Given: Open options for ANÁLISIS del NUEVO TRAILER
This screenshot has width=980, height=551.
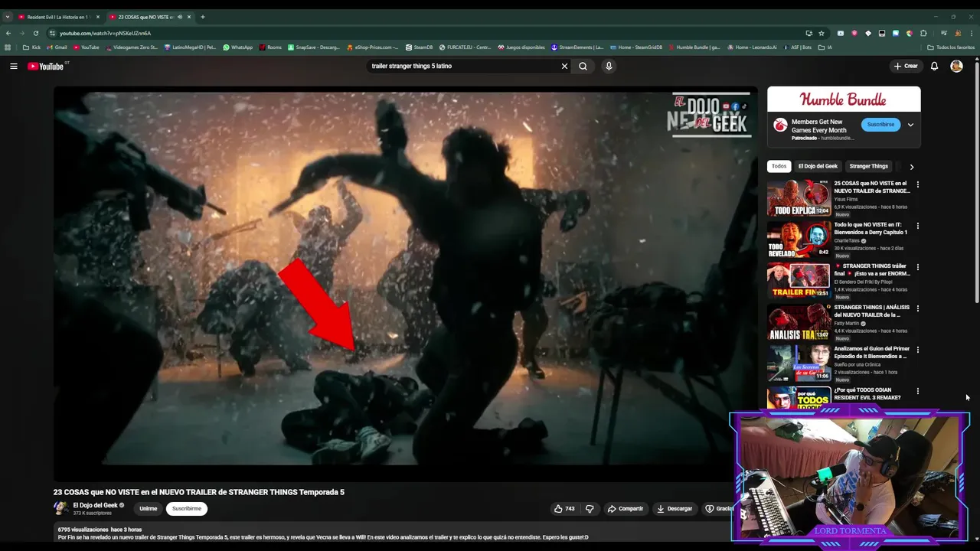Looking at the screenshot, I should pyautogui.click(x=917, y=308).
